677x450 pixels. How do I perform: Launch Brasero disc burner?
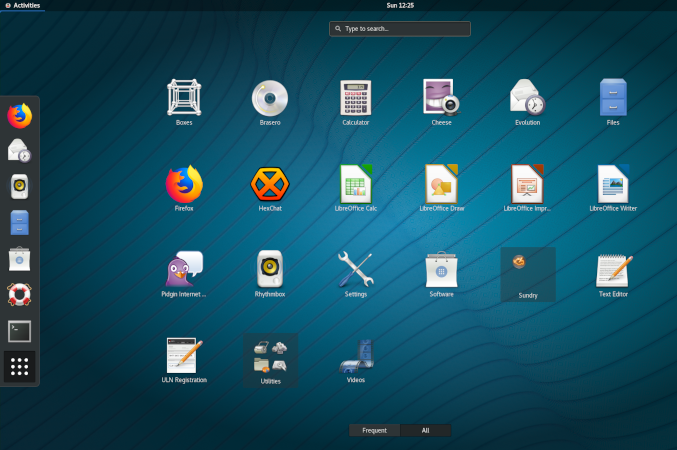coord(270,102)
